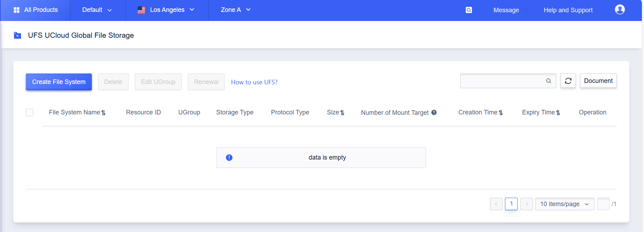The width and height of the screenshot is (644, 232).
Task: Click the data is empty message
Action: [x=327, y=157]
